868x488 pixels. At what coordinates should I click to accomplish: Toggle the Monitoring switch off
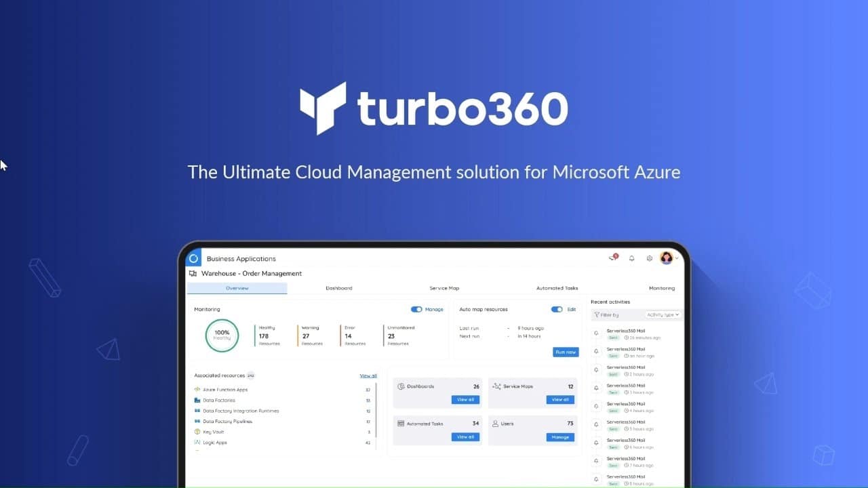pyautogui.click(x=416, y=309)
